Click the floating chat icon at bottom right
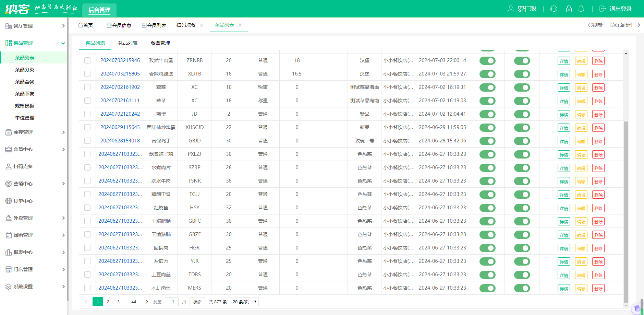 (637, 308)
